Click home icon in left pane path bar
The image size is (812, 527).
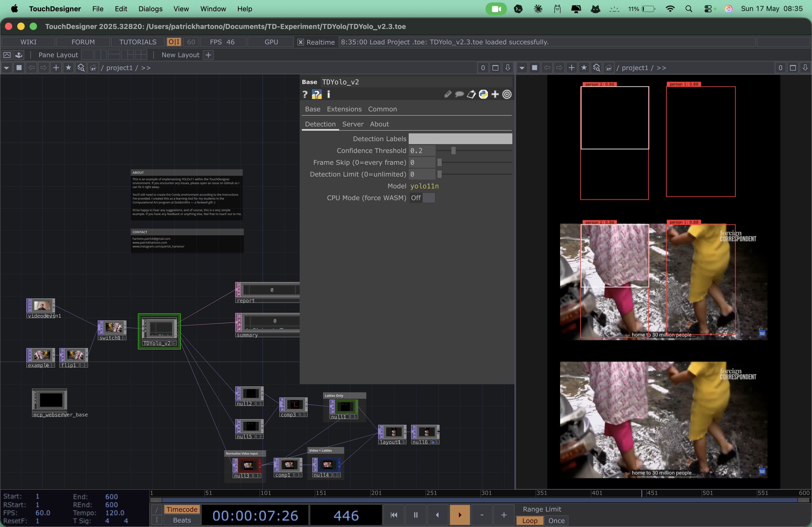pos(93,68)
